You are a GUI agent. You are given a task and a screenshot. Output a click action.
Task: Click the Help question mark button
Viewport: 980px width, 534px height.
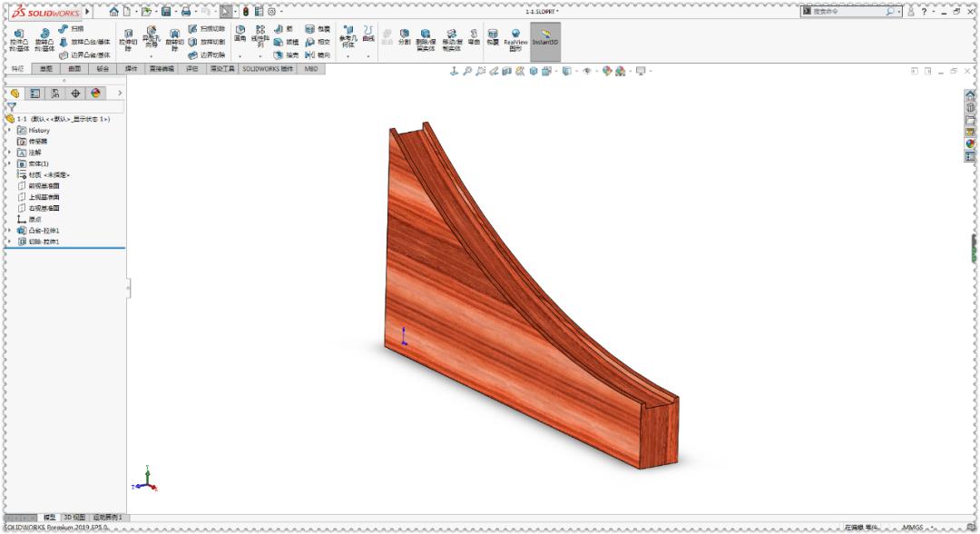(924, 11)
